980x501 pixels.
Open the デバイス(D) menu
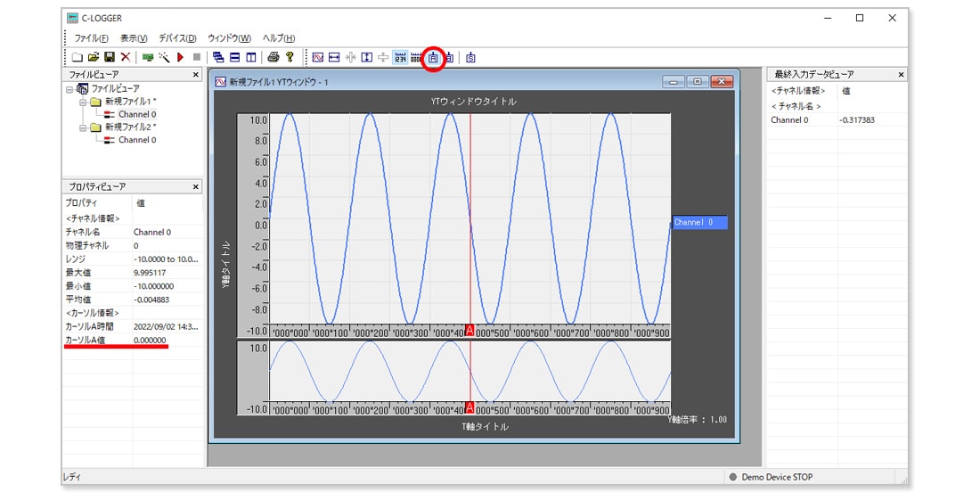(177, 38)
